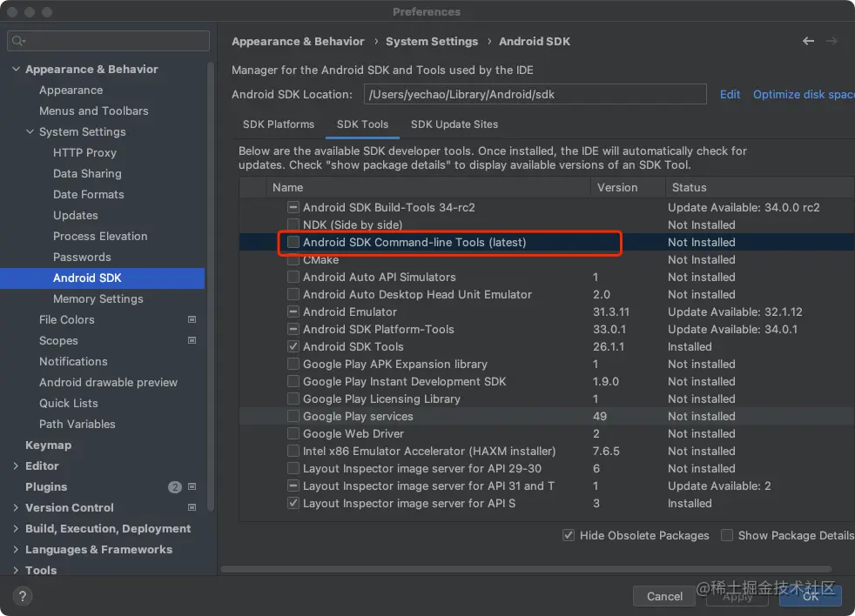The image size is (855, 616).
Task: Select the SDK Tools tab
Action: point(362,124)
